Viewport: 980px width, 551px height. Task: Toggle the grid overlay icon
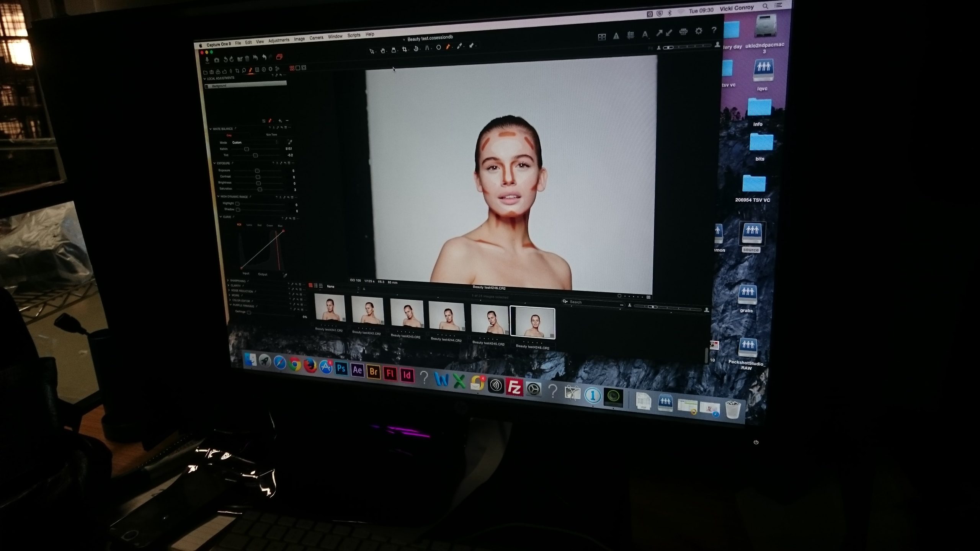pyautogui.click(x=630, y=35)
